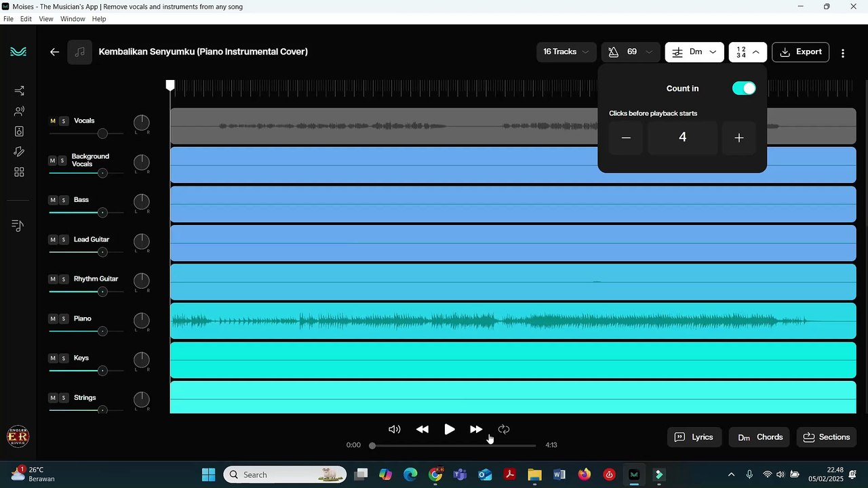Go back using the left arrow

pos(54,52)
